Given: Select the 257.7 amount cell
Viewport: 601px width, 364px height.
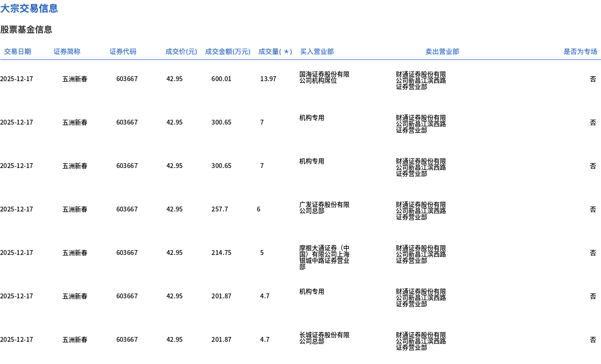Looking at the screenshot, I should 220,209.
